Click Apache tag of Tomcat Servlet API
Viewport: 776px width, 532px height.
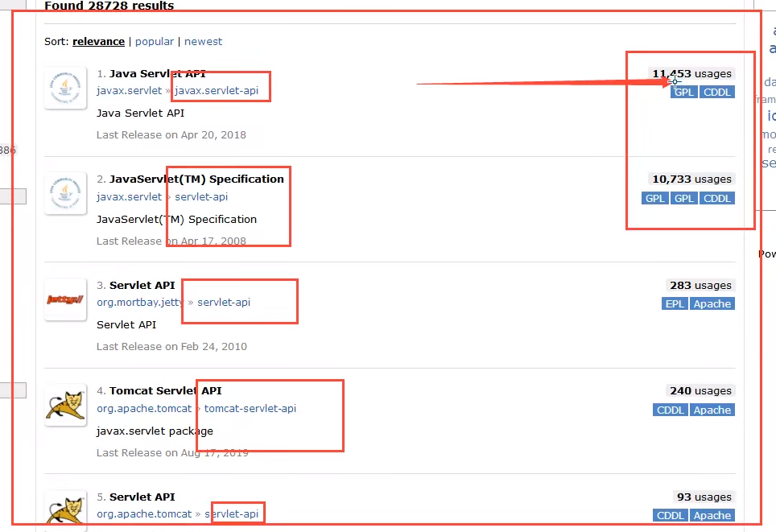pyautogui.click(x=712, y=410)
